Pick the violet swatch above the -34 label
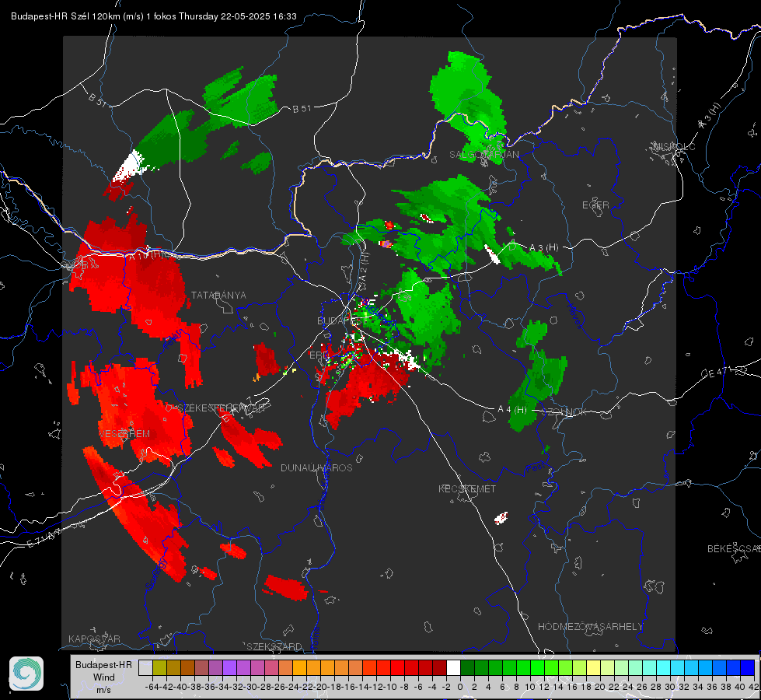 coord(229,667)
